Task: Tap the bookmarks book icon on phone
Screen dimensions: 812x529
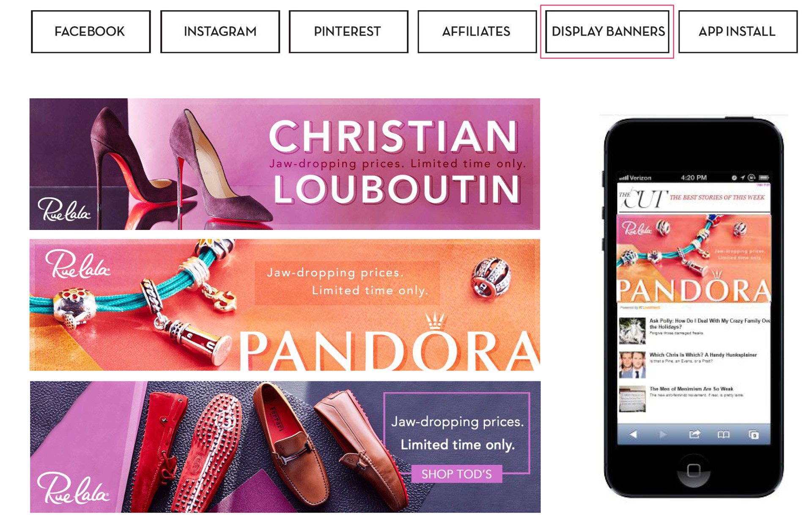Action: point(724,435)
